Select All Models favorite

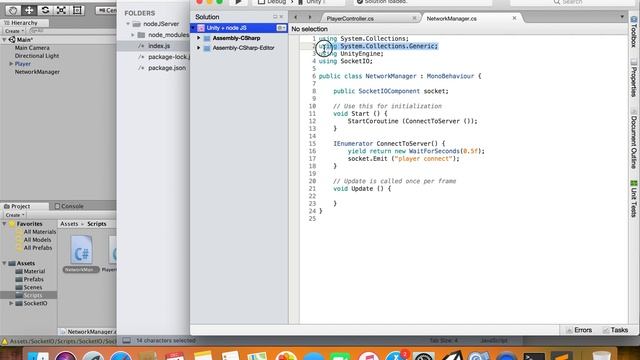(x=37, y=240)
